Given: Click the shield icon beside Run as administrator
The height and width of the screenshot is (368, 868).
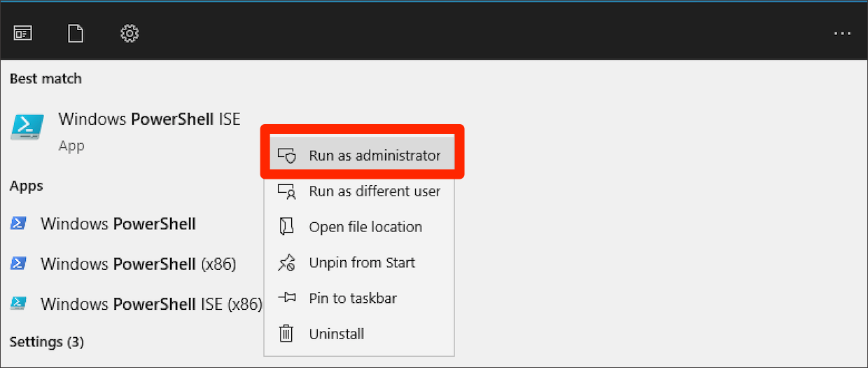Looking at the screenshot, I should coord(286,156).
